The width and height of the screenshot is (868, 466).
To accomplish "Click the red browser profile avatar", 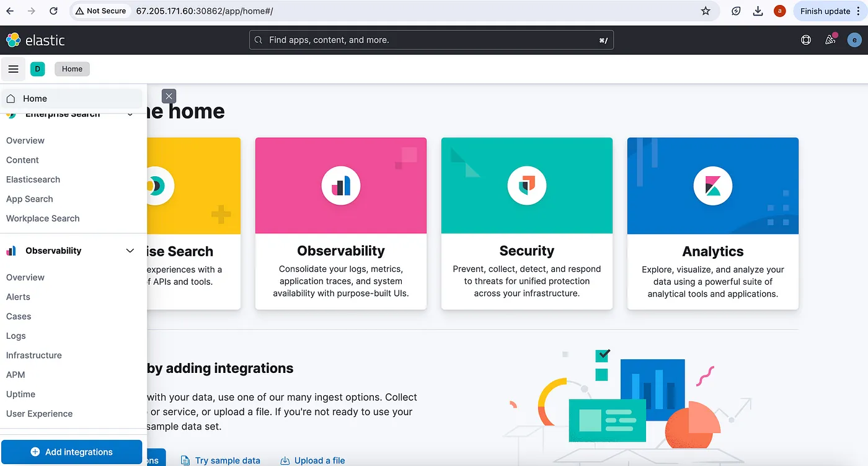I will click(x=779, y=11).
